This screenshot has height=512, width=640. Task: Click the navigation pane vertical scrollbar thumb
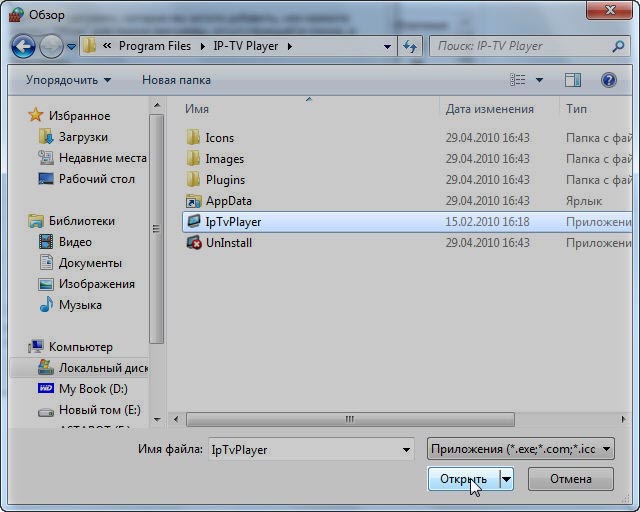click(x=156, y=229)
